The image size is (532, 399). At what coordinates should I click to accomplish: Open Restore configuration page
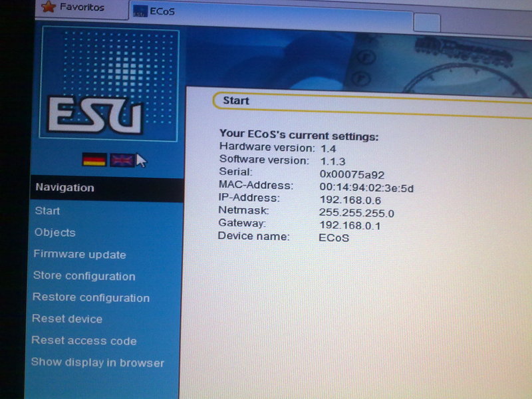point(91,297)
